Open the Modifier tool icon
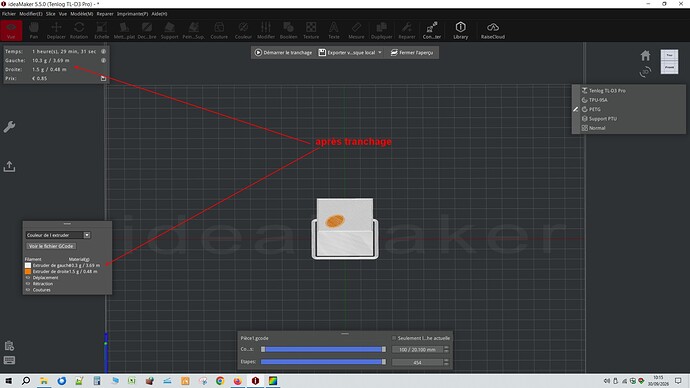The height and width of the screenshot is (388, 690). click(x=266, y=30)
